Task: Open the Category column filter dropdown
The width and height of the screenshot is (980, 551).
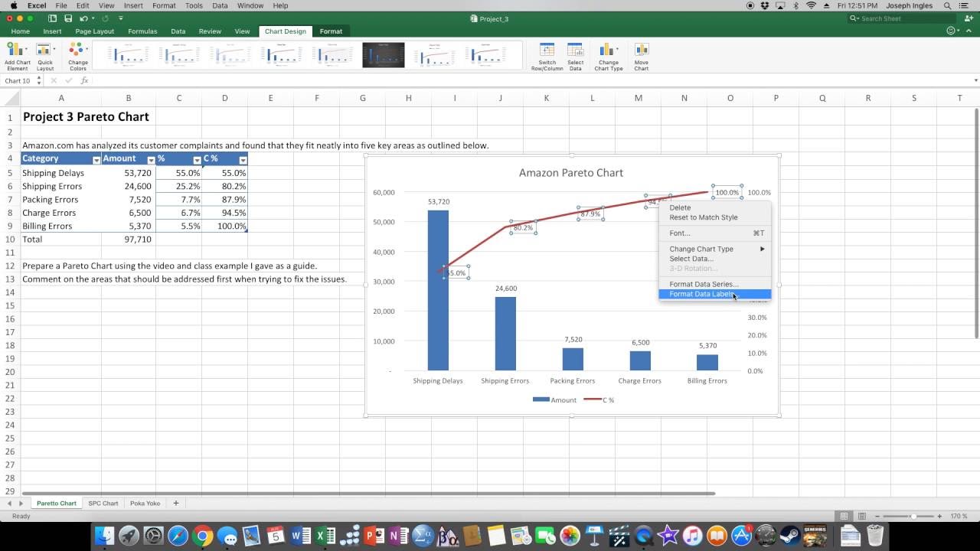Action: pos(96,160)
